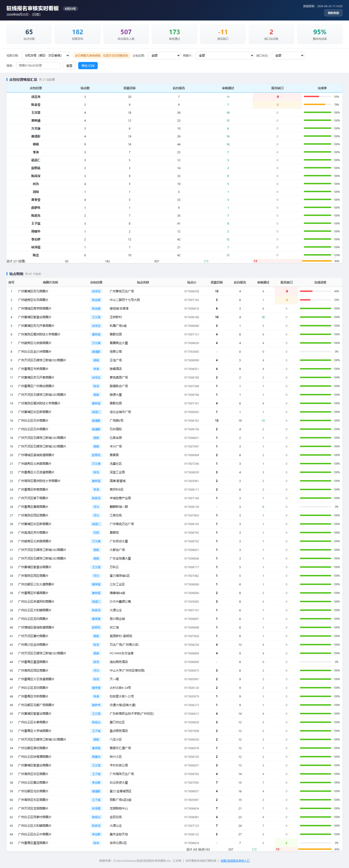Viewport: 349px width, 868px height.
Task: Click the -9 gap cell for 广州萝岗万达广场
Action: (x=286, y=291)
